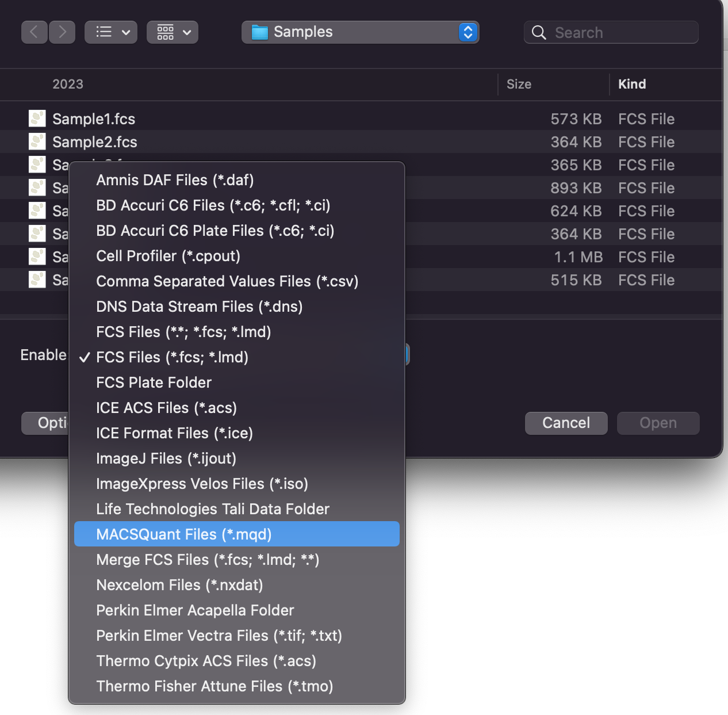Open the list view options dropdown
This screenshot has height=715, width=728.
111,32
